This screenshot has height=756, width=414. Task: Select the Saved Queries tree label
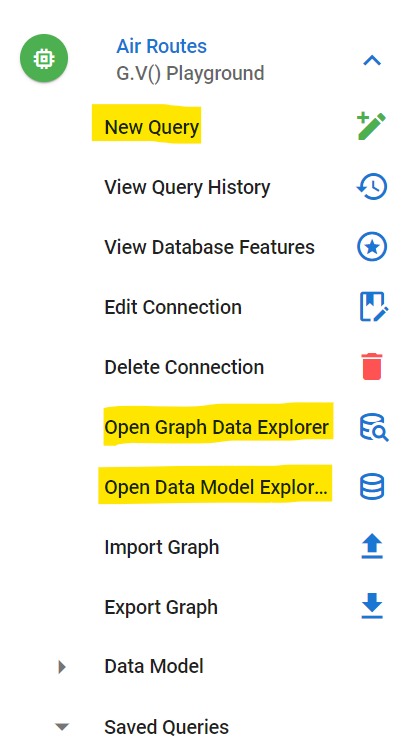pyautogui.click(x=167, y=727)
